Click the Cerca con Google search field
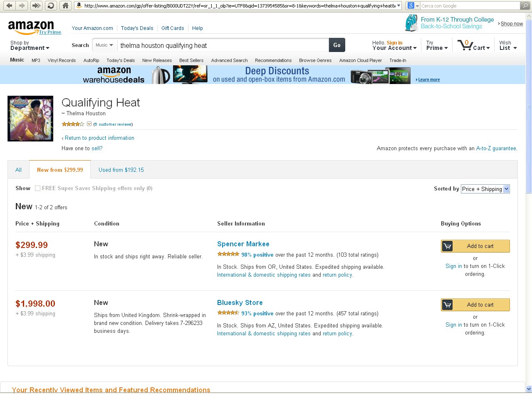532x394 pixels. point(470,5)
